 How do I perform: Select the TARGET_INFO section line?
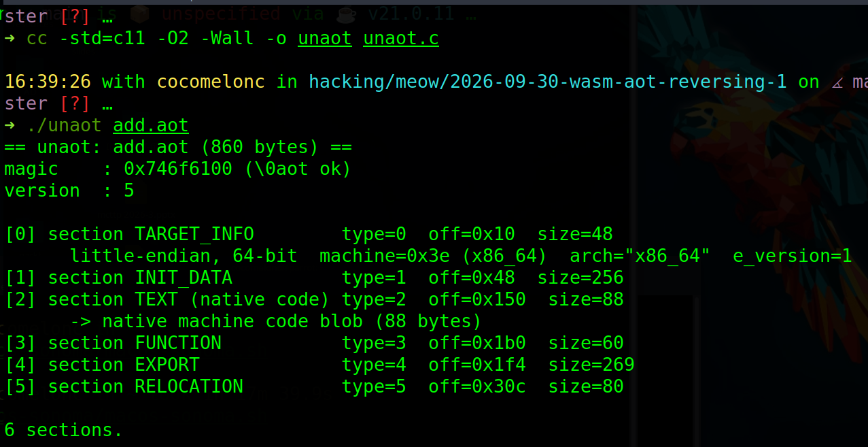click(x=309, y=235)
